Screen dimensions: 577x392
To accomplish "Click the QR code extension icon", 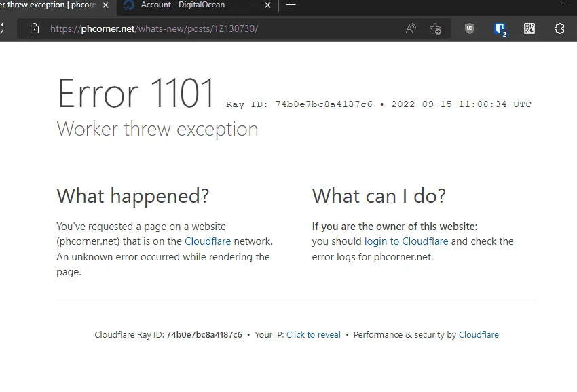I will click(529, 28).
